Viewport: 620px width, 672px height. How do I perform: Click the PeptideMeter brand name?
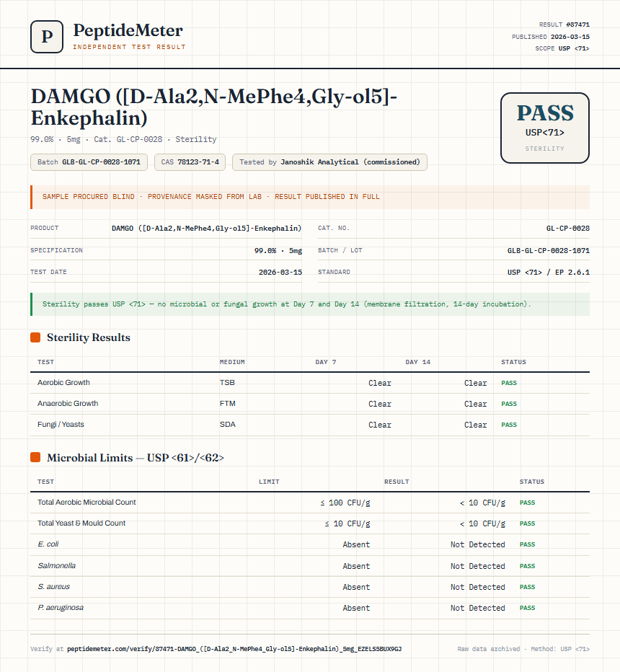pyautogui.click(x=128, y=30)
